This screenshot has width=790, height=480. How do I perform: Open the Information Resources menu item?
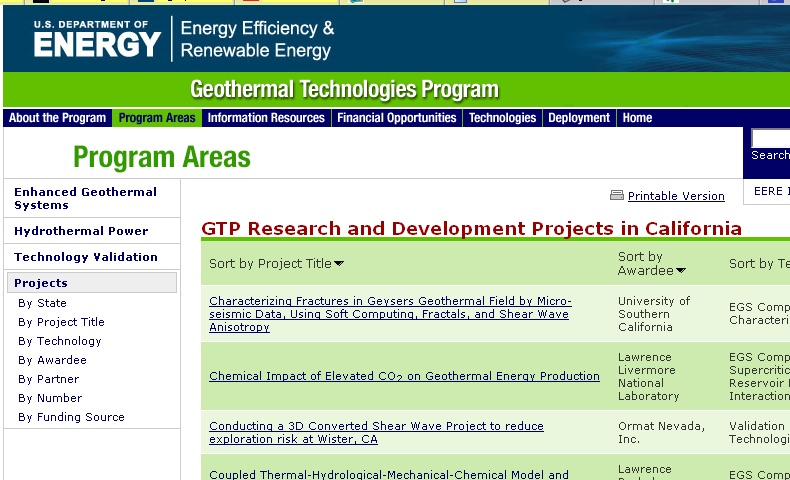(x=266, y=118)
